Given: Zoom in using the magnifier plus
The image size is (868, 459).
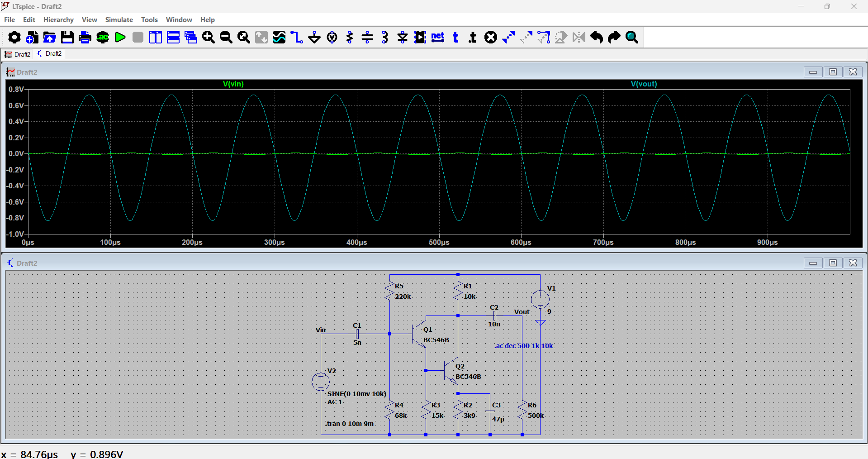Looking at the screenshot, I should 209,37.
